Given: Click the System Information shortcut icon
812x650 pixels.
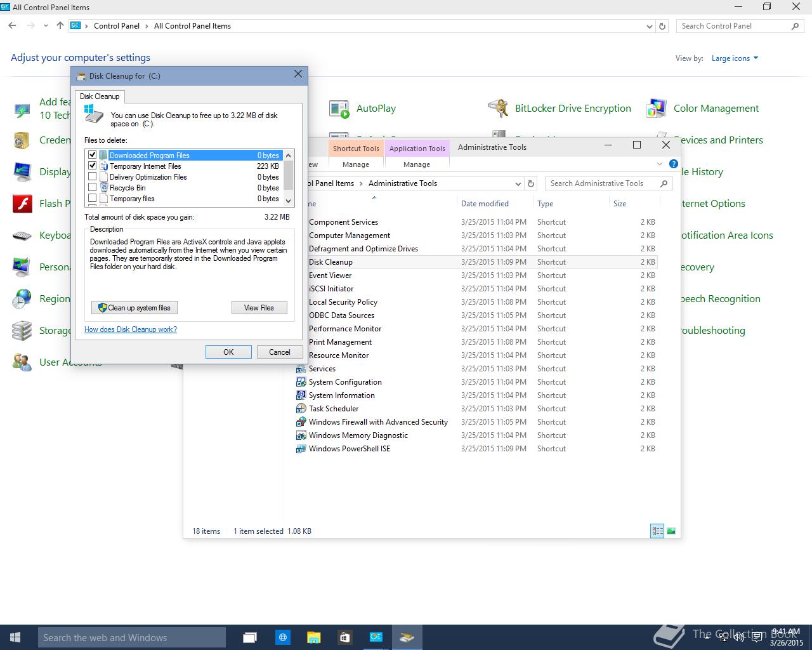Looking at the screenshot, I should [x=301, y=395].
